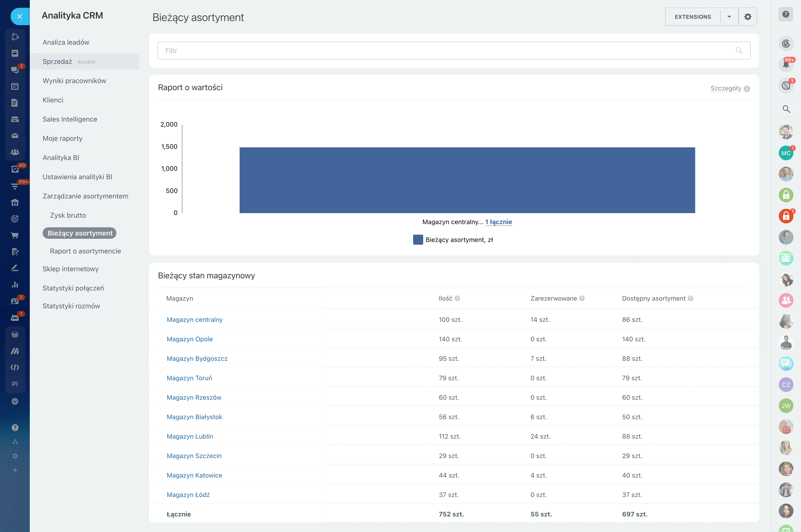Open the help question mark icon top right
The width and height of the screenshot is (801, 532).
(x=786, y=14)
